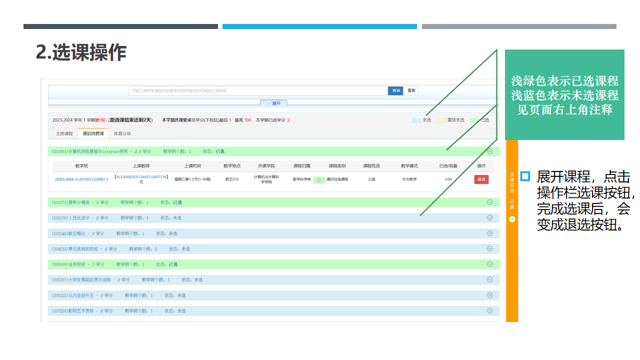Open the 体育分项 tab
The width and height of the screenshot is (640, 360).
(x=122, y=134)
